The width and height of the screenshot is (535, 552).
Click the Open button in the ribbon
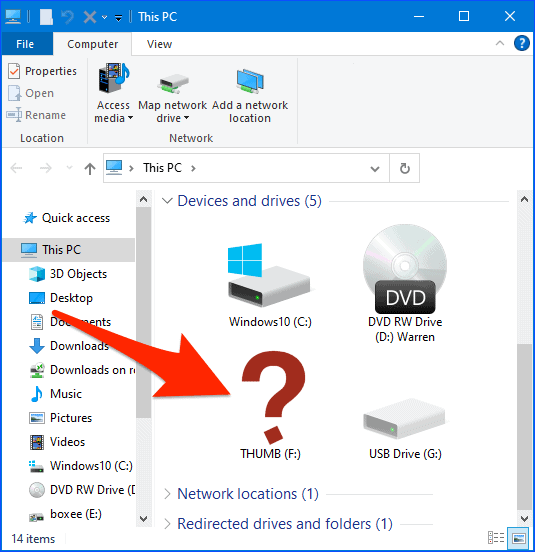pos(31,93)
